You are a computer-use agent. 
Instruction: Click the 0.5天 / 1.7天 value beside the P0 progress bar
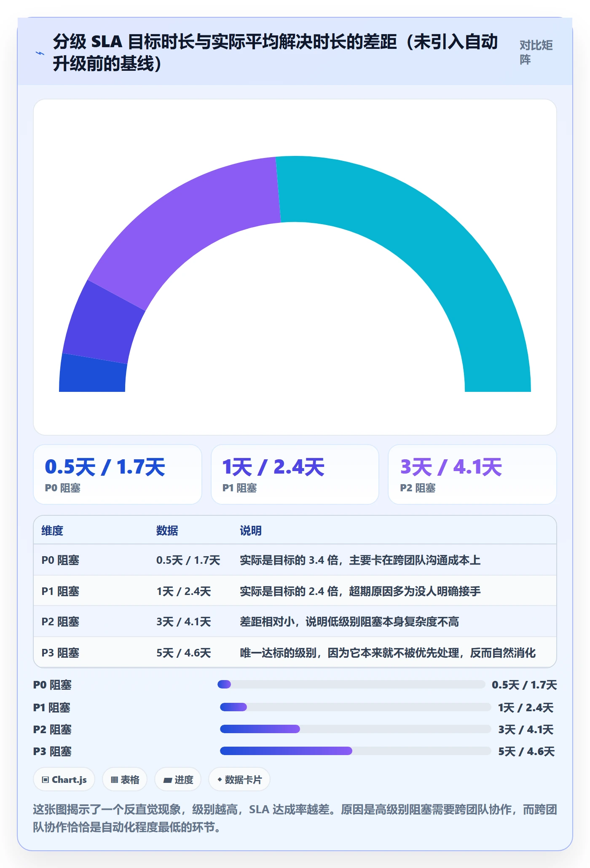[x=524, y=685]
